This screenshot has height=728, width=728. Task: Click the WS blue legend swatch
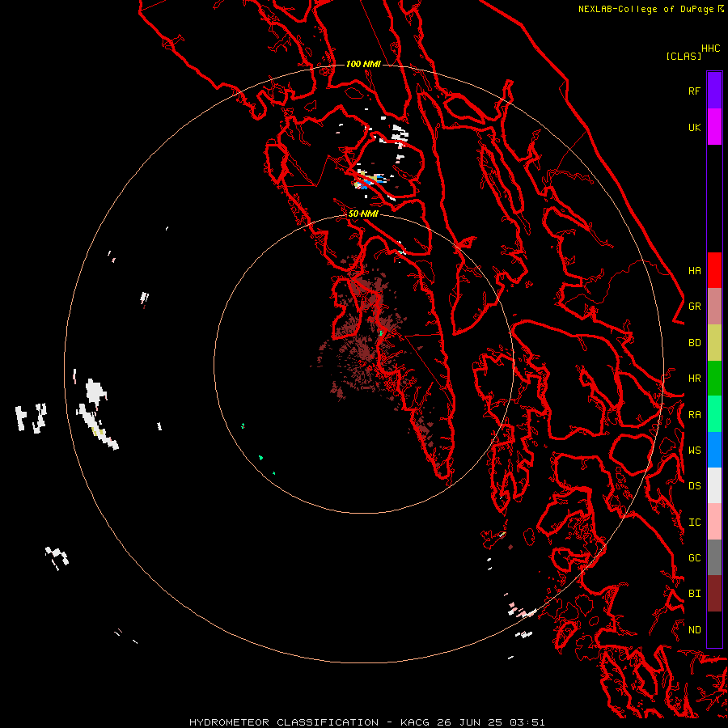tap(714, 450)
